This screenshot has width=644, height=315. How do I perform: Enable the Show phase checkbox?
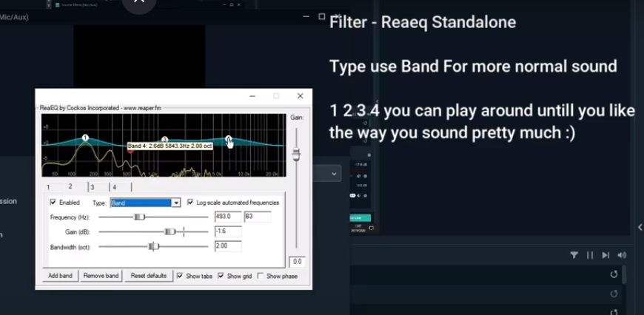[260, 276]
